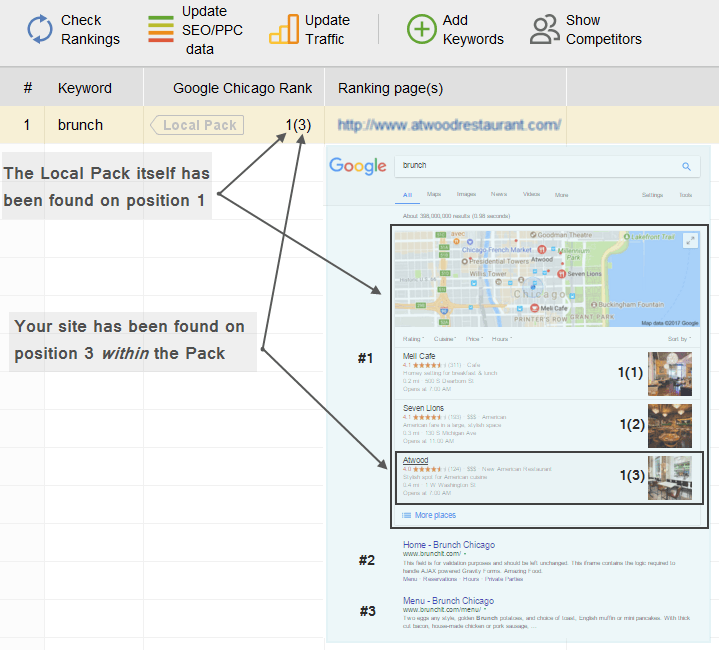Click the Add Keywords plus icon
The image size is (719, 650).
421,29
